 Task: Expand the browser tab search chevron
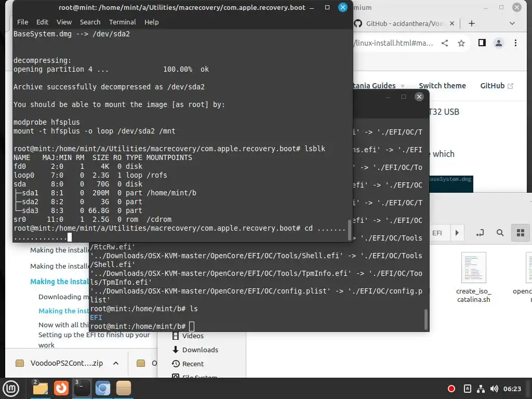pyautogui.click(x=512, y=23)
